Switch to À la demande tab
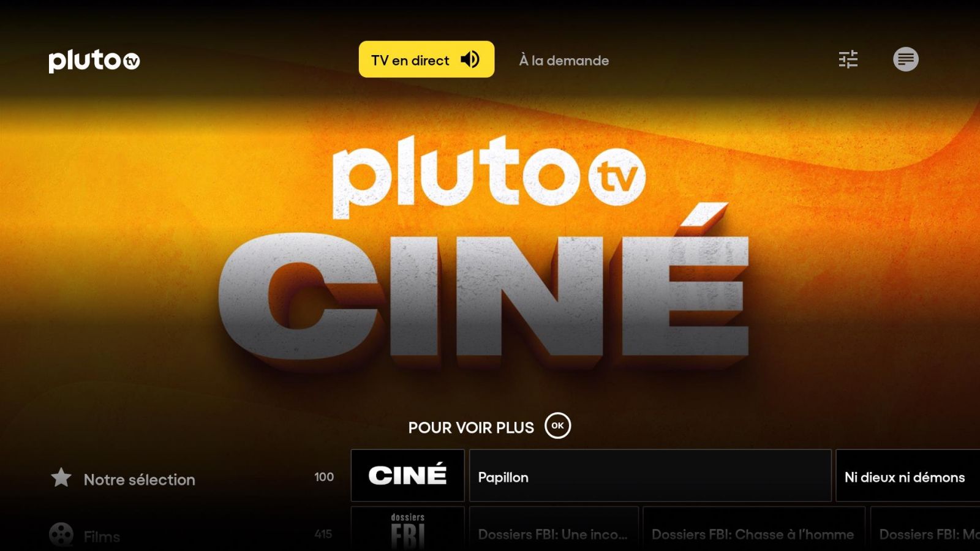 tap(564, 61)
